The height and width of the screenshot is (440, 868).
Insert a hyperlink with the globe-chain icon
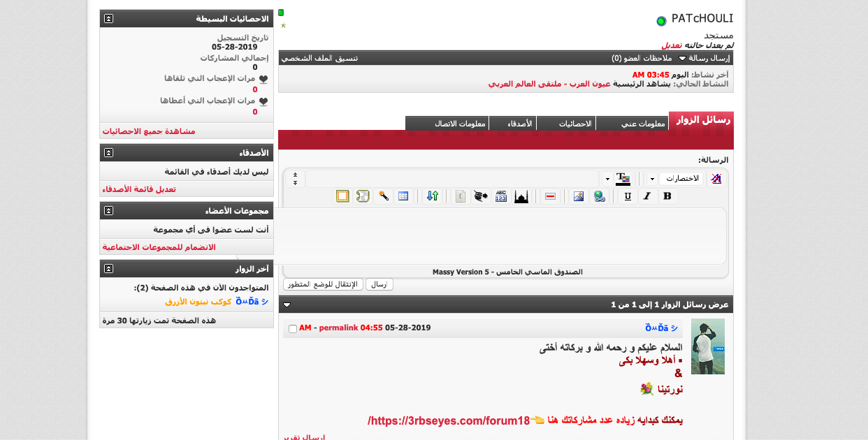600,196
